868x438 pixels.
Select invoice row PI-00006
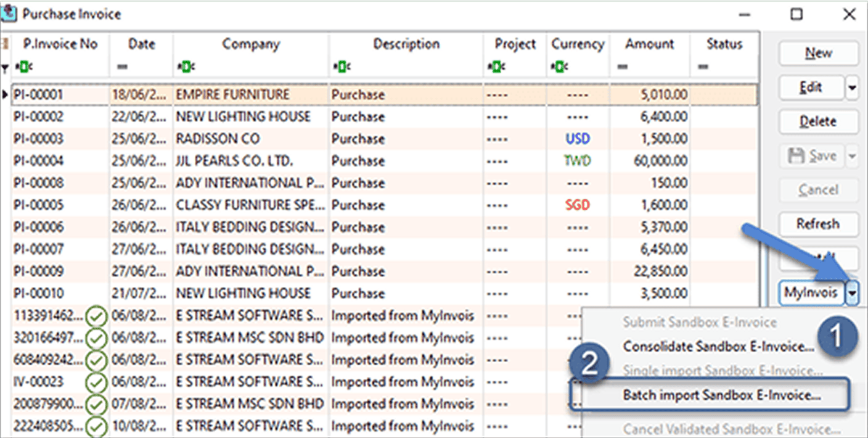(x=385, y=228)
